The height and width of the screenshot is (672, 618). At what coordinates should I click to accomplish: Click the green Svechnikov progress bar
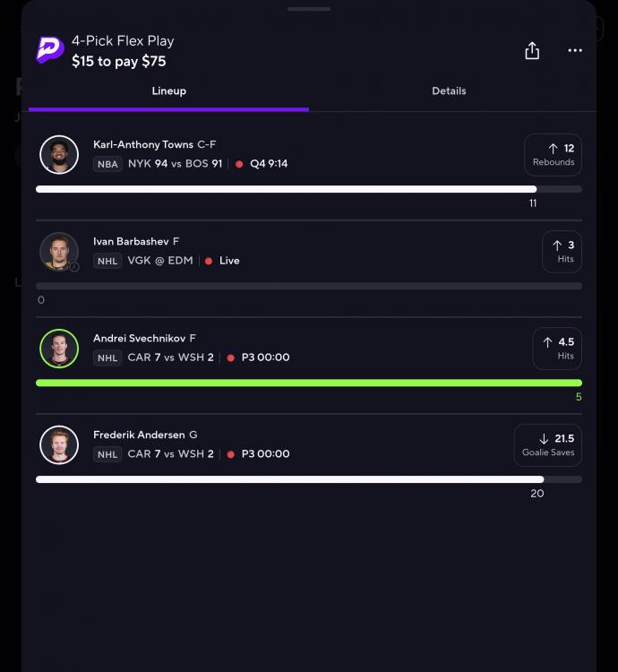tap(309, 383)
